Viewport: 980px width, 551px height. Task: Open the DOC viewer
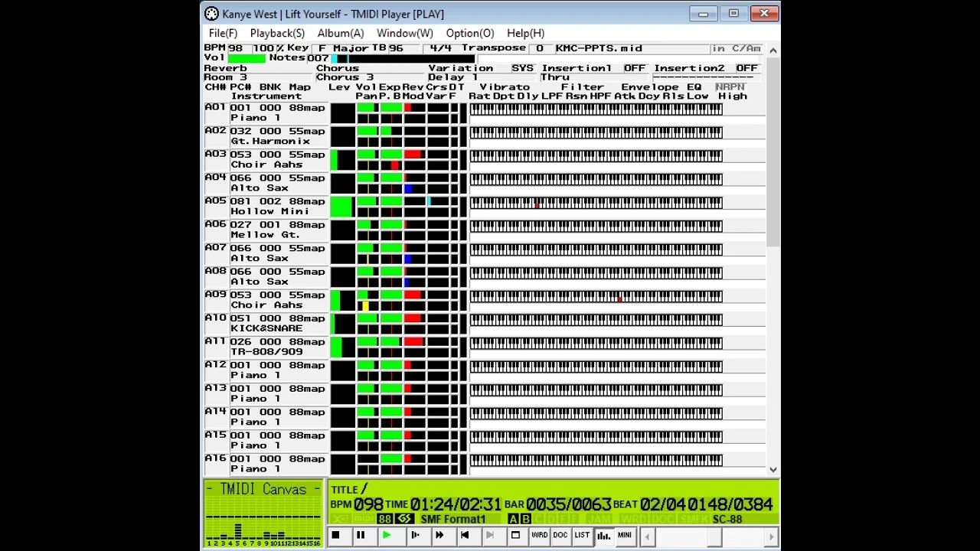pos(560,536)
